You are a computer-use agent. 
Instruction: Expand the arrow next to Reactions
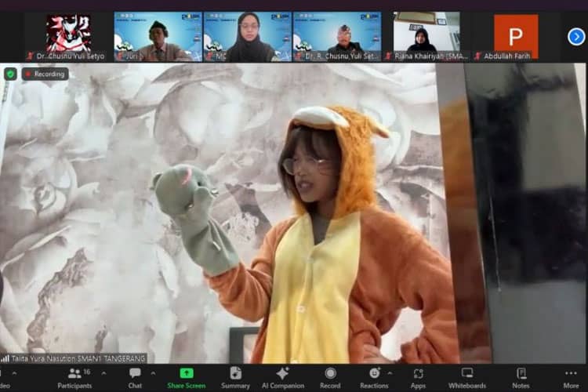(x=390, y=374)
